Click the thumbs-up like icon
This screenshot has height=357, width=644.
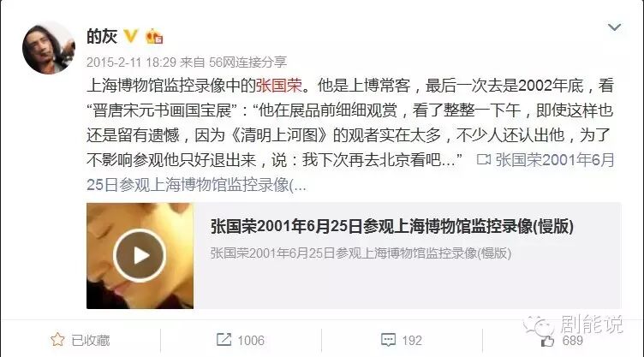[547, 341]
